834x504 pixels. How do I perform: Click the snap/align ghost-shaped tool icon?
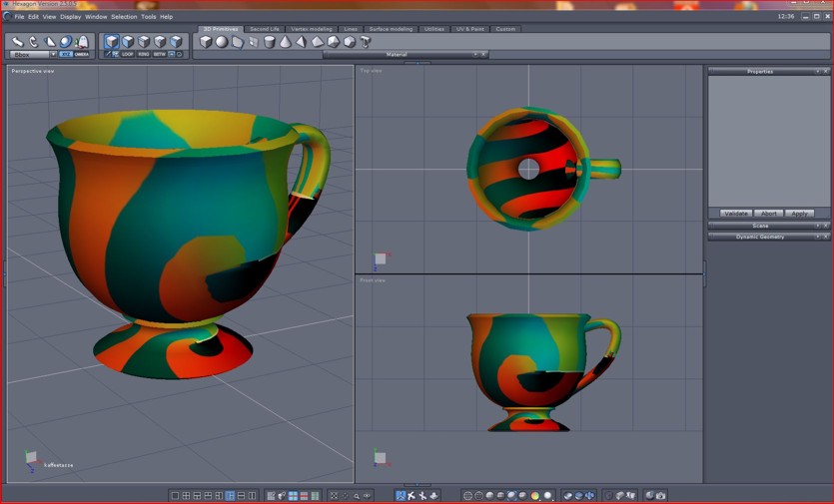[x=81, y=42]
